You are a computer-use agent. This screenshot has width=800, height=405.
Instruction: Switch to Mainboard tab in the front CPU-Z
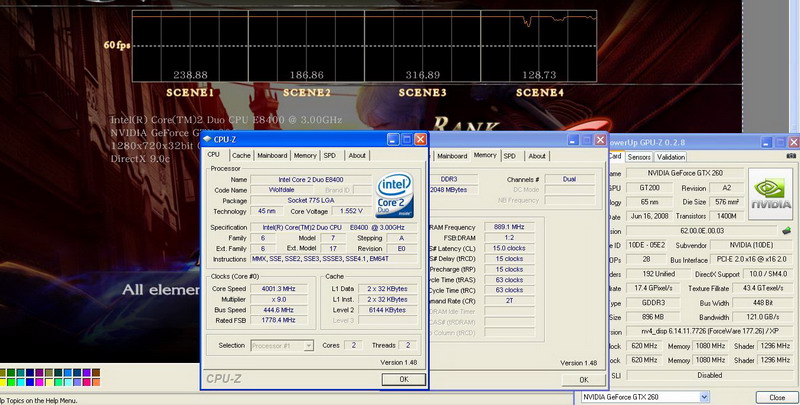coord(272,156)
